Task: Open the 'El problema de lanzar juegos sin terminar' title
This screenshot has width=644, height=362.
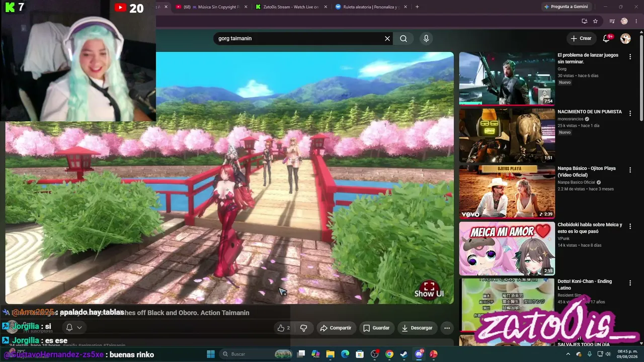Action: [588, 58]
